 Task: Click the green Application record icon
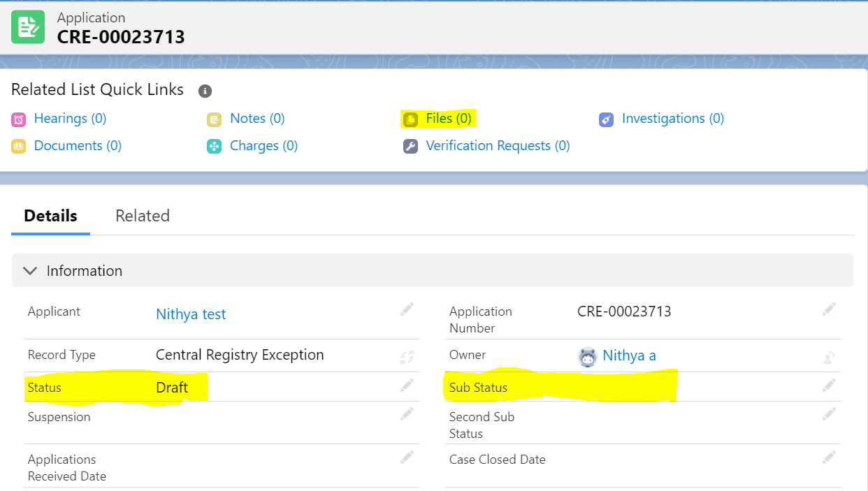[x=28, y=27]
